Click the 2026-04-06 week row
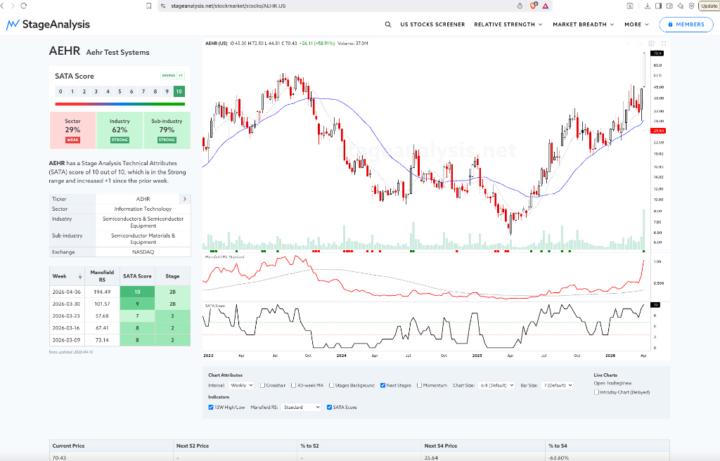Image resolution: width=720 pixels, height=461 pixels. [x=120, y=292]
